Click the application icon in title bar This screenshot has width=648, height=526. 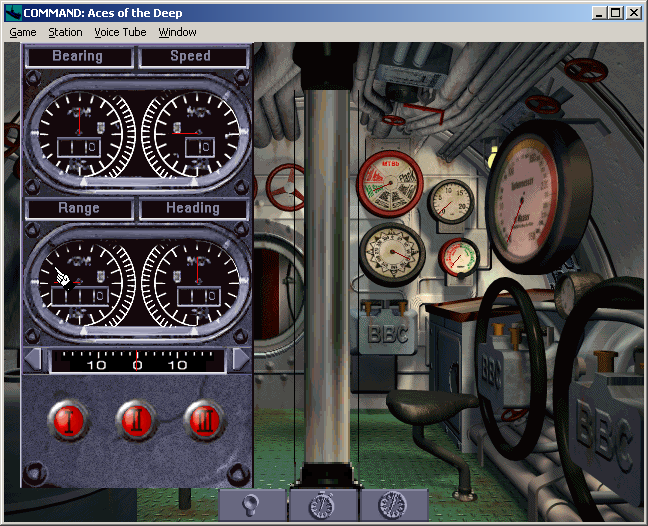[x=13, y=13]
